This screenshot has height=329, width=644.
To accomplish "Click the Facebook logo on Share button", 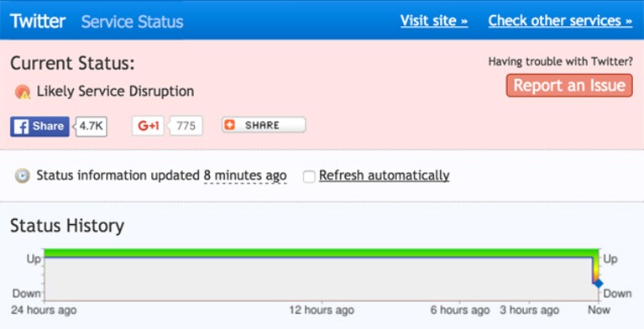I will (x=21, y=127).
